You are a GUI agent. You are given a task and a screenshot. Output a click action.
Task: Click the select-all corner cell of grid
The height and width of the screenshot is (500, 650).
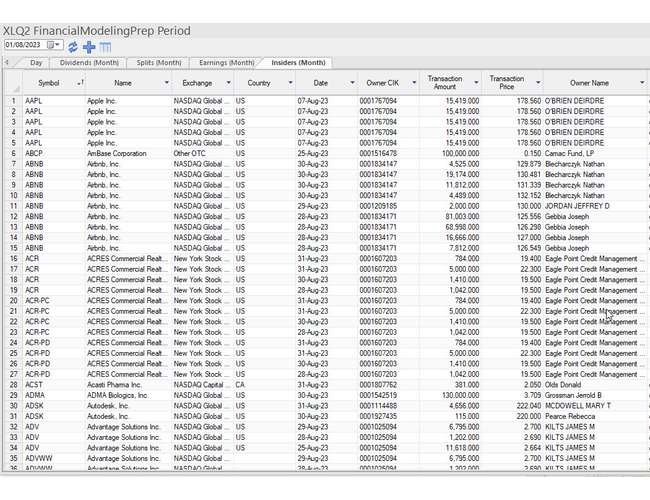(x=13, y=83)
